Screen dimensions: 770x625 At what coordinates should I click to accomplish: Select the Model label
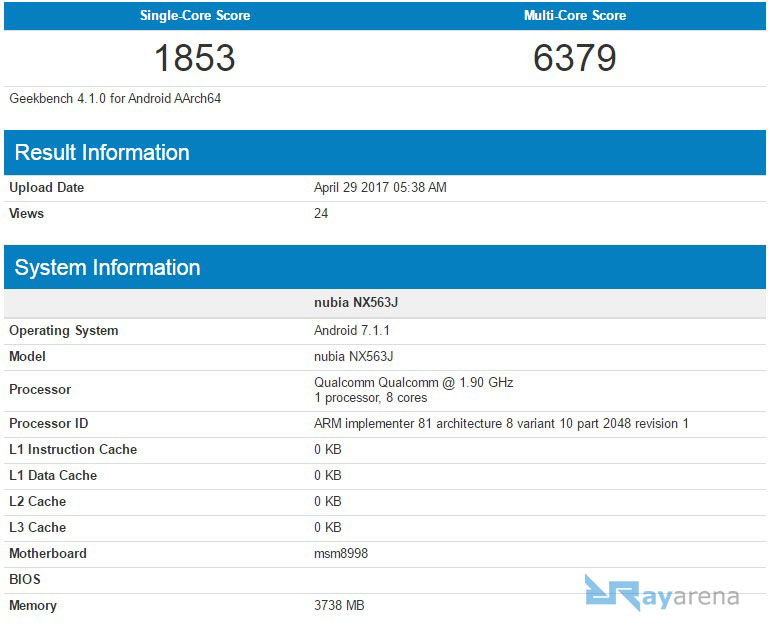[28, 356]
